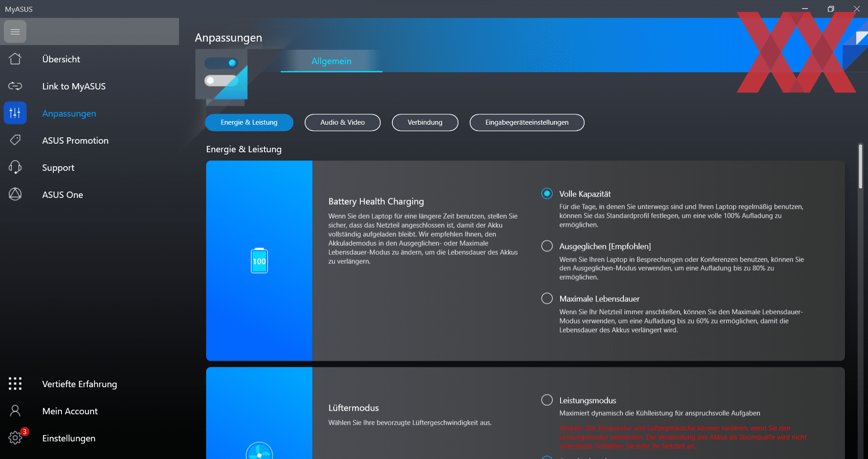
Task: Click the ASUS One triangle icon
Action: coord(15,194)
